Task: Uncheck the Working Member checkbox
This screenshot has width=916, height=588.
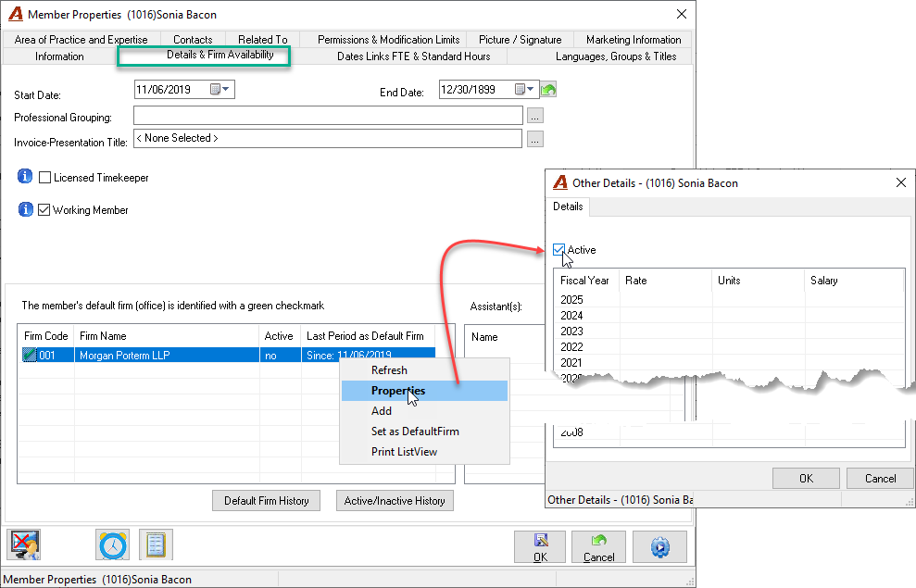Action: tap(44, 209)
